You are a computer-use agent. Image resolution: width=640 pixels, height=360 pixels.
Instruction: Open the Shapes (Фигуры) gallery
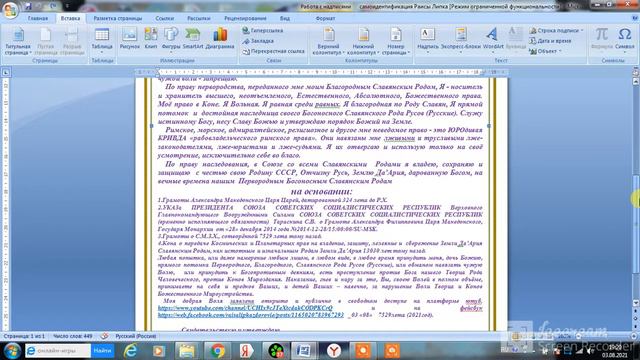click(171, 40)
